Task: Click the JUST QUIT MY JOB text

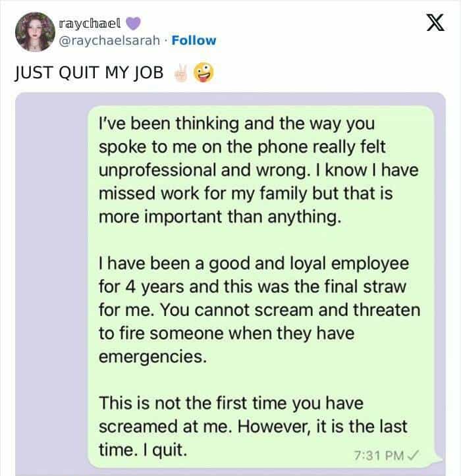Action: [89, 72]
